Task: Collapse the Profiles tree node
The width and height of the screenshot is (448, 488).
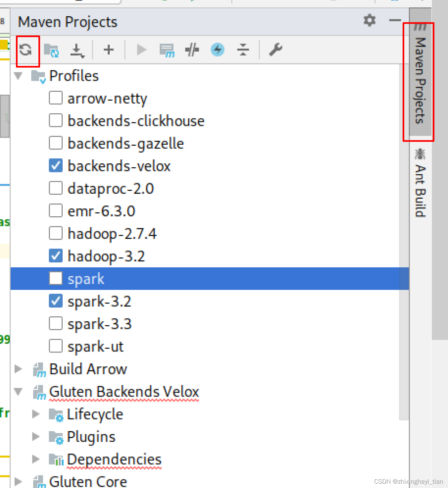Action: (19, 76)
